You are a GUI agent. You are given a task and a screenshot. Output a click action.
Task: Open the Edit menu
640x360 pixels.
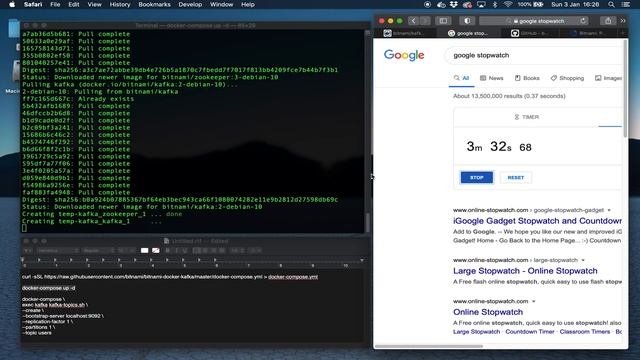(x=74, y=4)
